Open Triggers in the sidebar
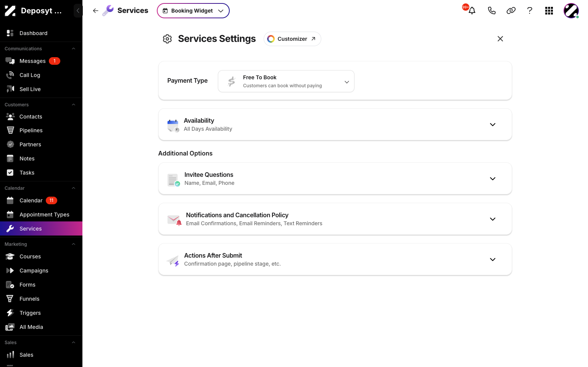 click(41, 313)
